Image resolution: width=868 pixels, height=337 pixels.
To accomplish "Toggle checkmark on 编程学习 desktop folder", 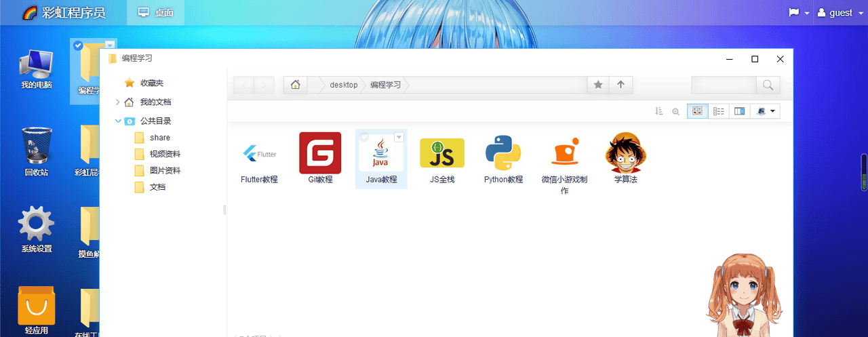I will click(78, 45).
